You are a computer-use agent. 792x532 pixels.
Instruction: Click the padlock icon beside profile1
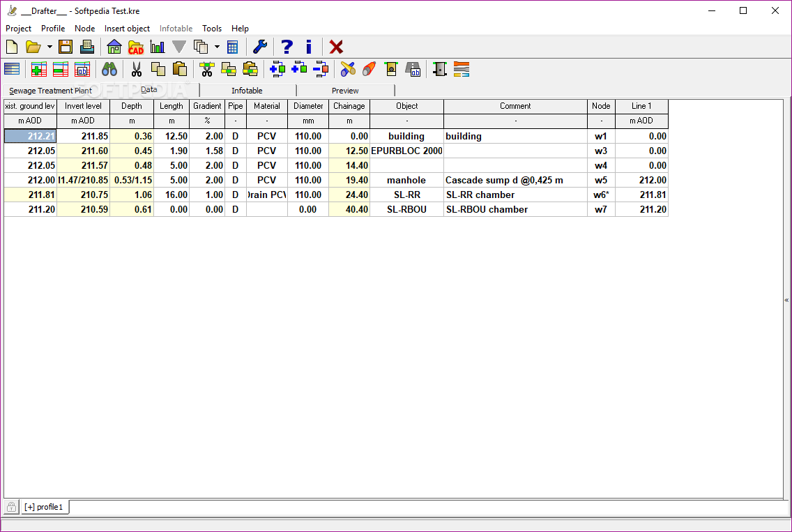(11, 507)
